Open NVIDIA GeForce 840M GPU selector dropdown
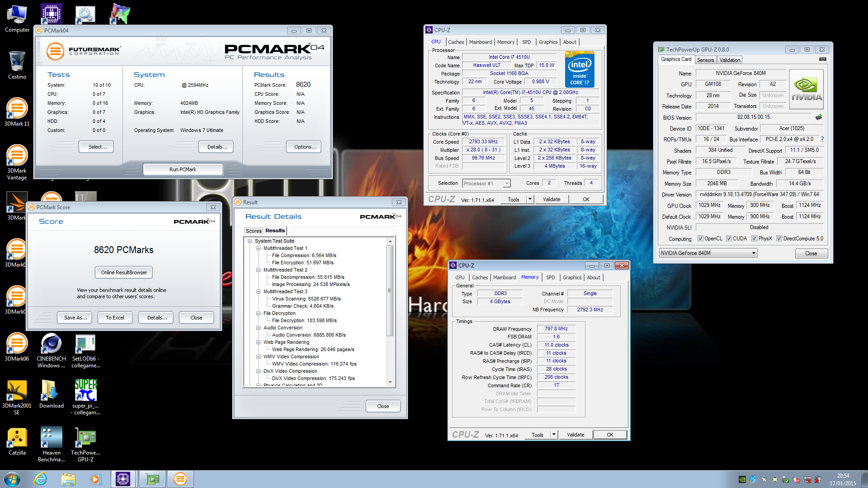The width and height of the screenshot is (868, 488). pos(708,253)
